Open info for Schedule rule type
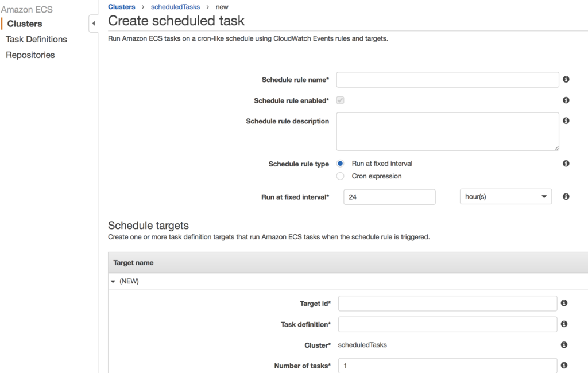 click(x=566, y=163)
